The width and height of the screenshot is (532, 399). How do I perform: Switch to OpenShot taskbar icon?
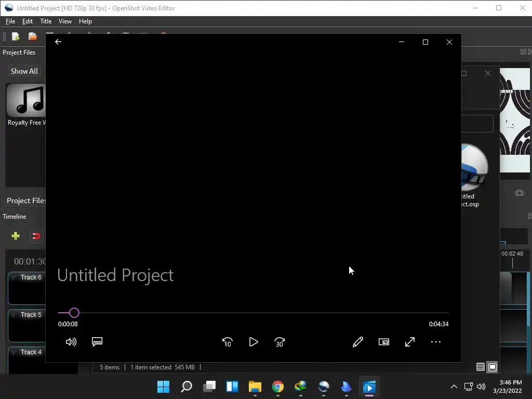324,387
